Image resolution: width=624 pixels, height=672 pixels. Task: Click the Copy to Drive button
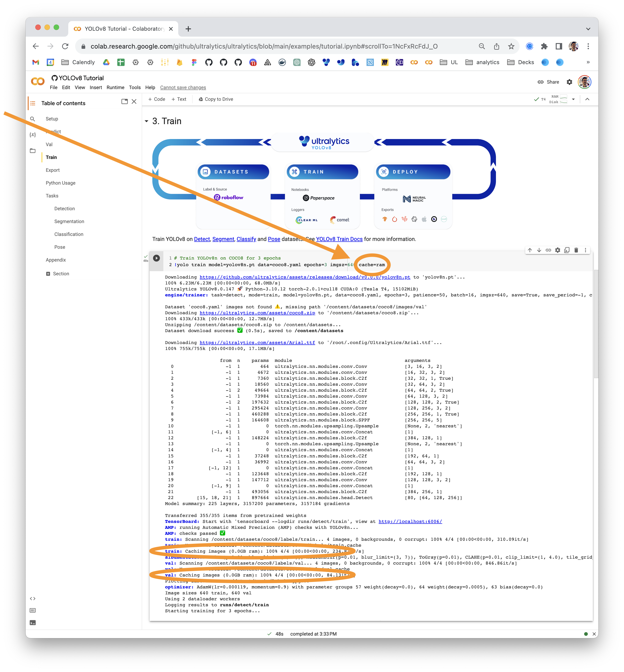[216, 99]
